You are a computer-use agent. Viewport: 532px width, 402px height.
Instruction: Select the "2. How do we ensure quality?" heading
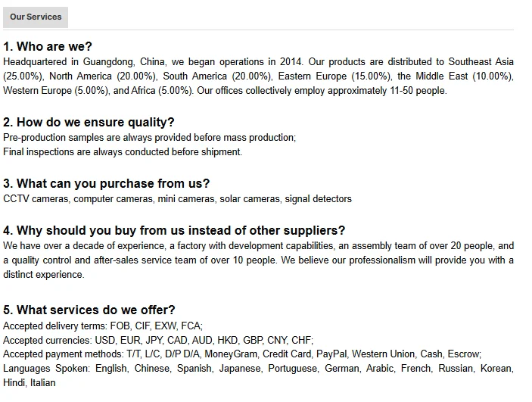(89, 122)
